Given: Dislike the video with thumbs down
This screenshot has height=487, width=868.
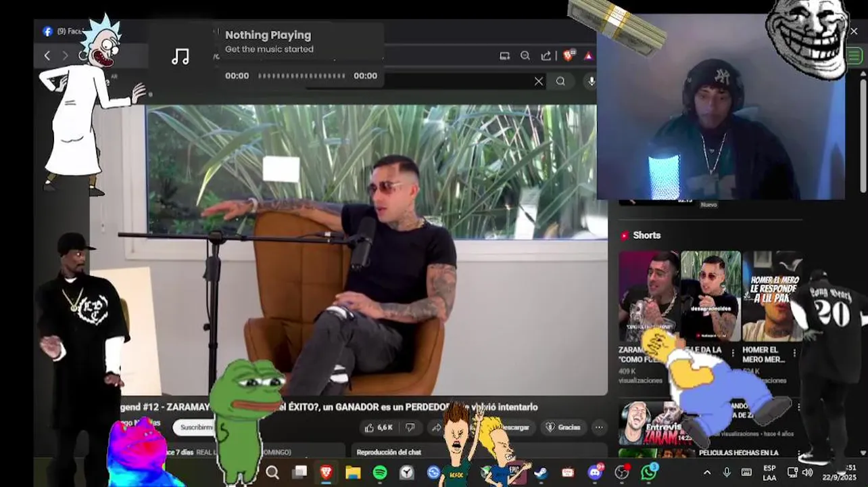Looking at the screenshot, I should 410,427.
